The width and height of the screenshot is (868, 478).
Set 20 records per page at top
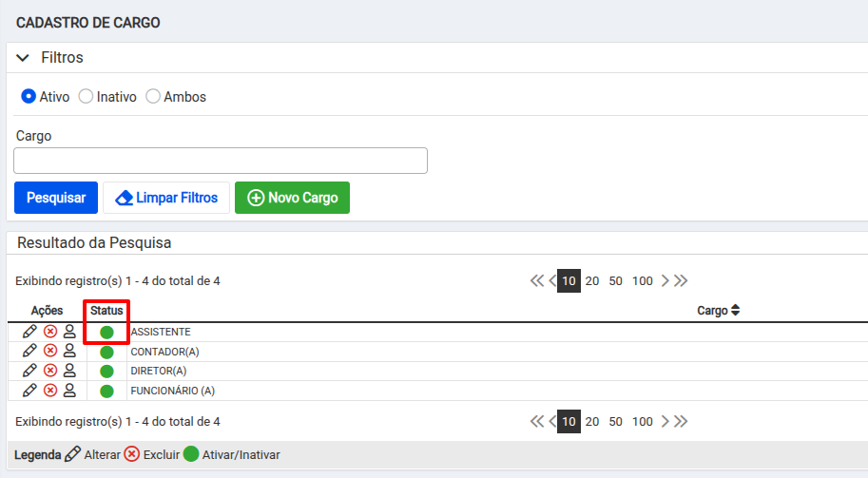pos(591,281)
